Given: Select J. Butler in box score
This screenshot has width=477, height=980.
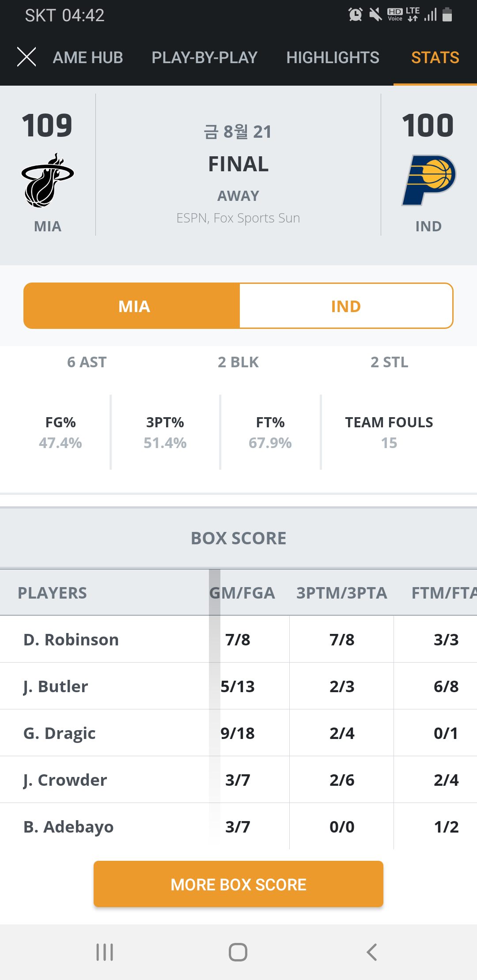Looking at the screenshot, I should point(56,686).
